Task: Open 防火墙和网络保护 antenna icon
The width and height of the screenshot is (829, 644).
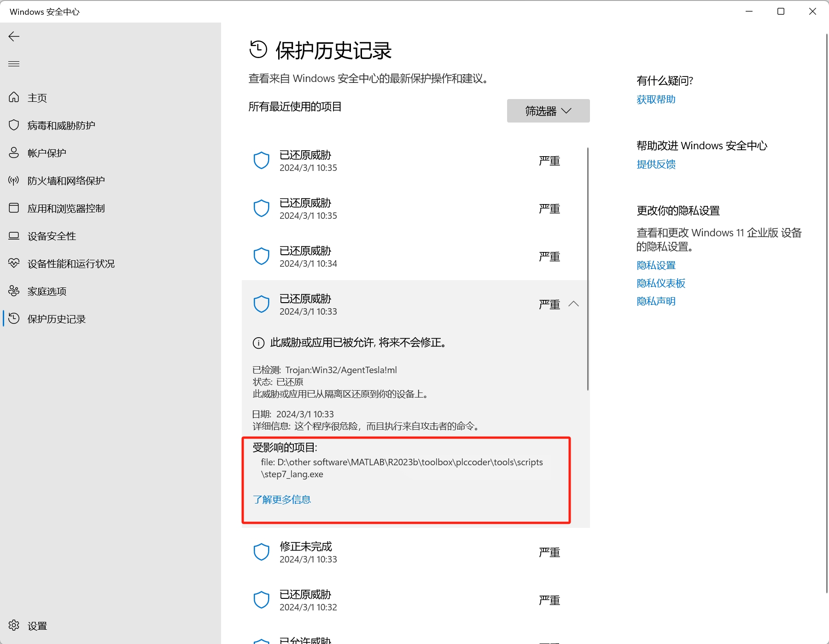Action: (x=14, y=180)
